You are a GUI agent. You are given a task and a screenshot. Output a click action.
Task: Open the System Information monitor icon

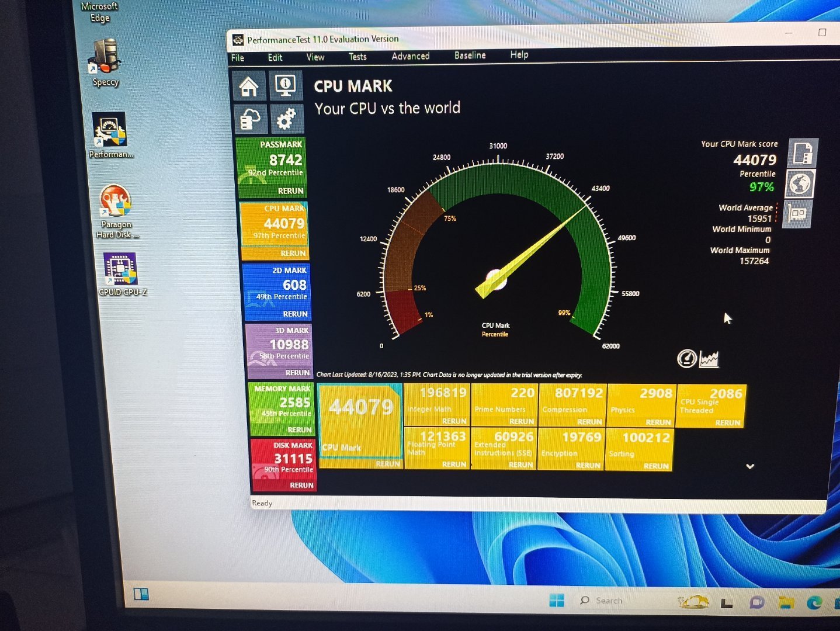point(286,86)
